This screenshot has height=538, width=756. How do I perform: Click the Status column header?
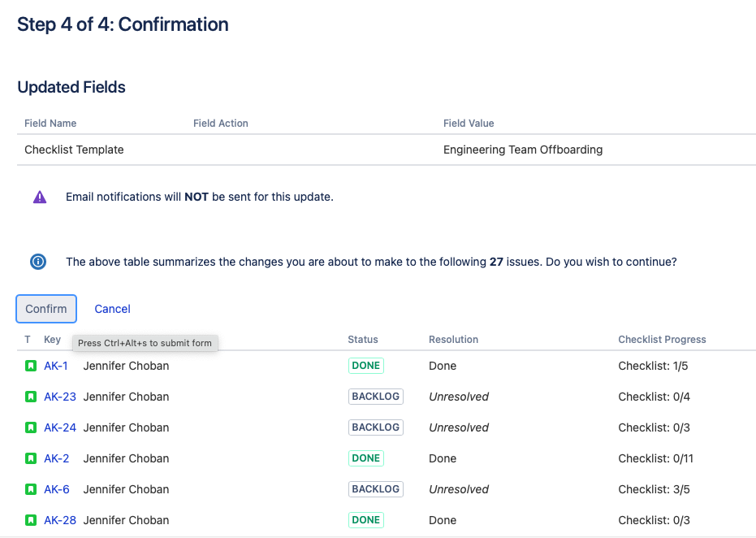click(x=363, y=340)
